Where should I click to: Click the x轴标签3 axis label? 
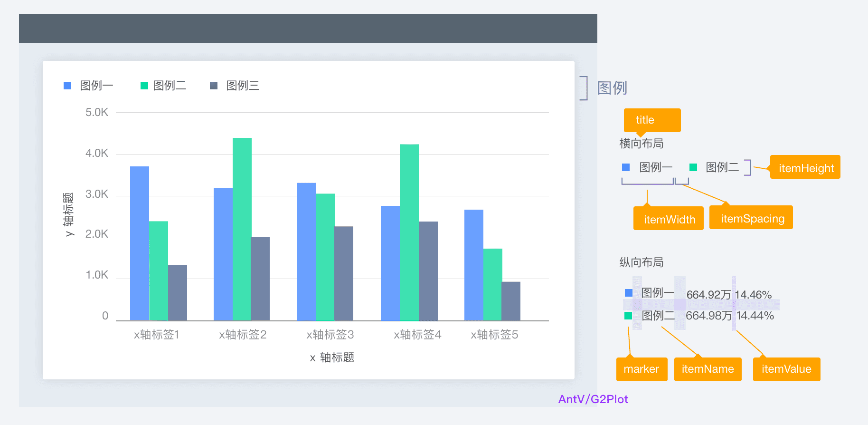tap(330, 335)
